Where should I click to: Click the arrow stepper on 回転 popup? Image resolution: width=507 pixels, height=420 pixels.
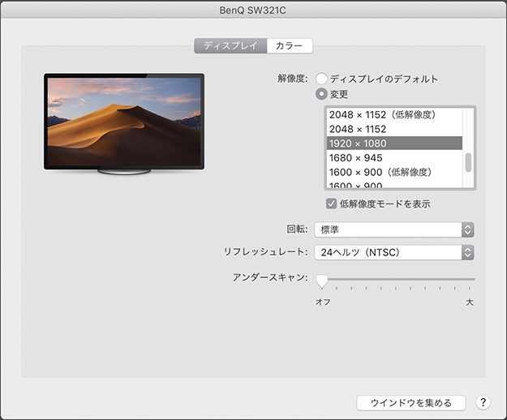[x=467, y=229]
